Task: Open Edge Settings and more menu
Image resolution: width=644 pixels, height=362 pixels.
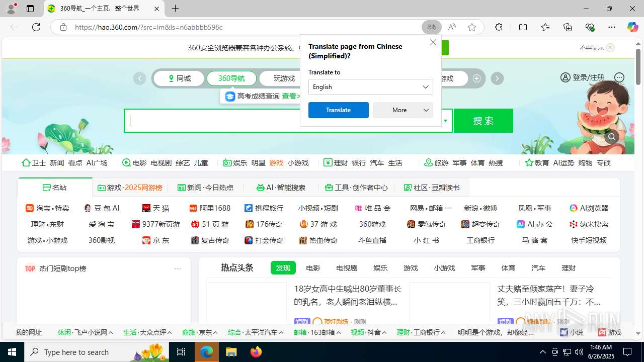Action: tap(611, 27)
